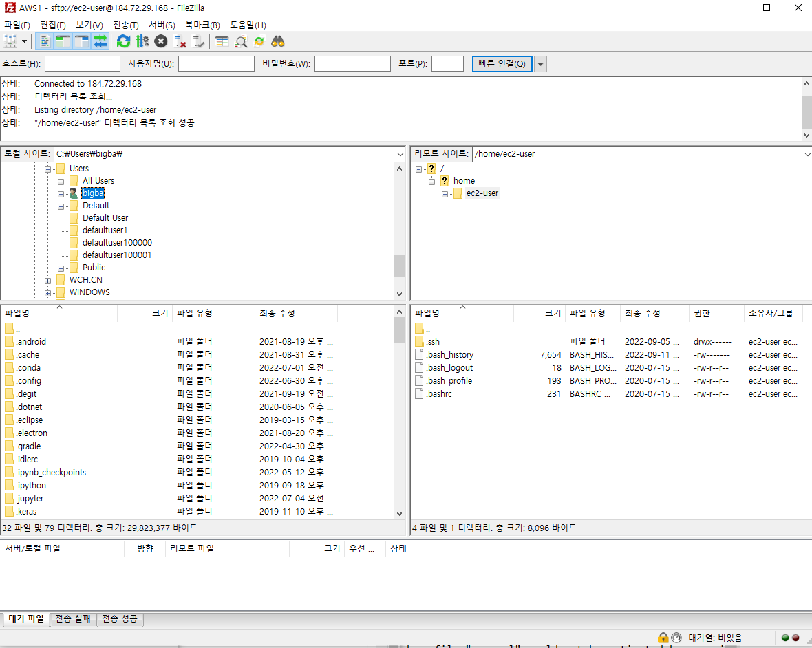The image size is (812, 648).
Task: Select bigba user icon in local tree
Action: pos(74,193)
